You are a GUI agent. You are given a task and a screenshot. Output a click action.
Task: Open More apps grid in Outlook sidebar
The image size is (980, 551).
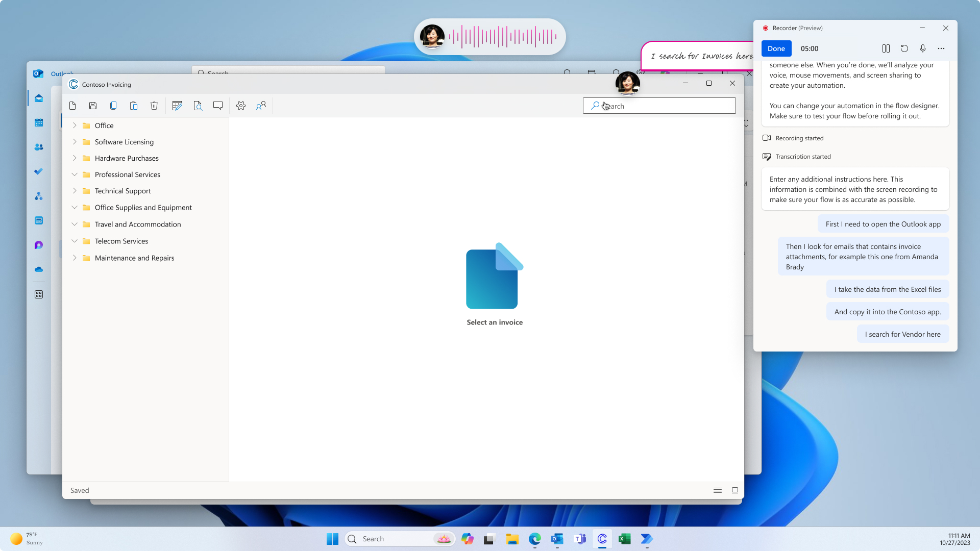pos(39,294)
